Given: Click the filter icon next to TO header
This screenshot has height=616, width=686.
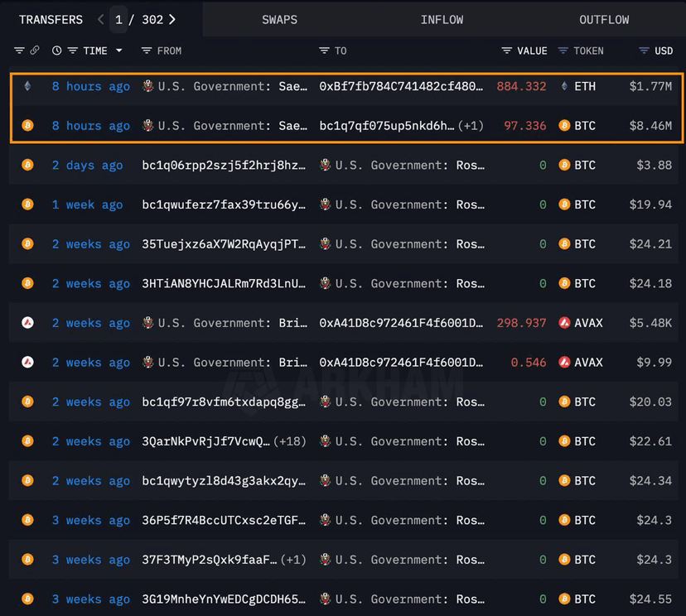Looking at the screenshot, I should pos(324,51).
